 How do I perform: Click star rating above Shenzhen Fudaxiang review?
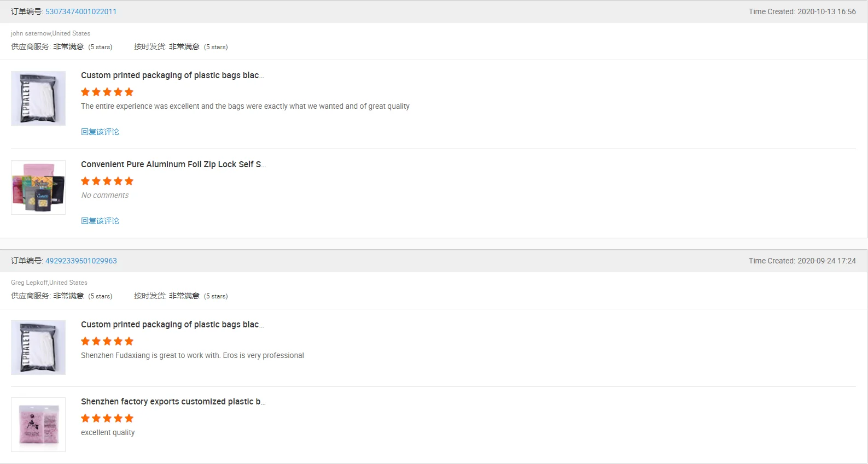[107, 341]
